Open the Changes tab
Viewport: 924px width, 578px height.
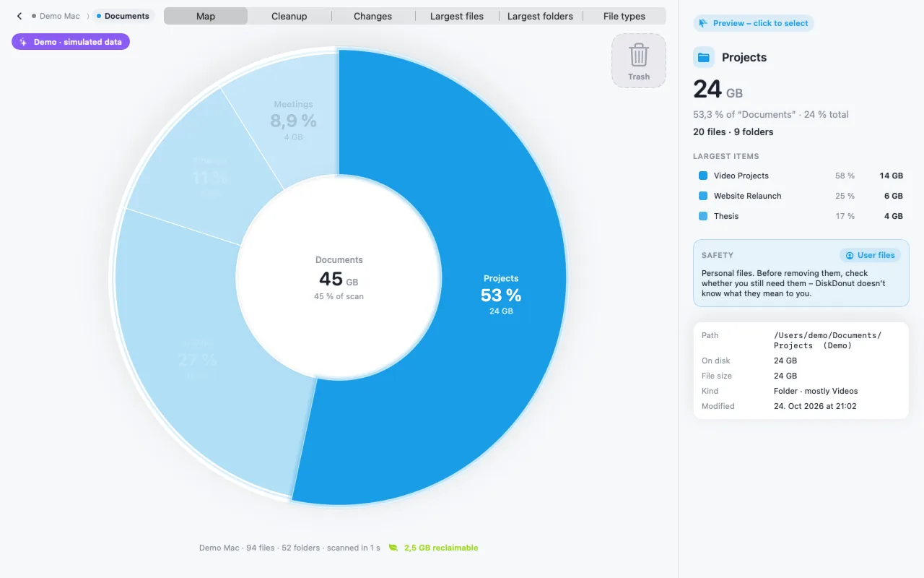pyautogui.click(x=373, y=16)
